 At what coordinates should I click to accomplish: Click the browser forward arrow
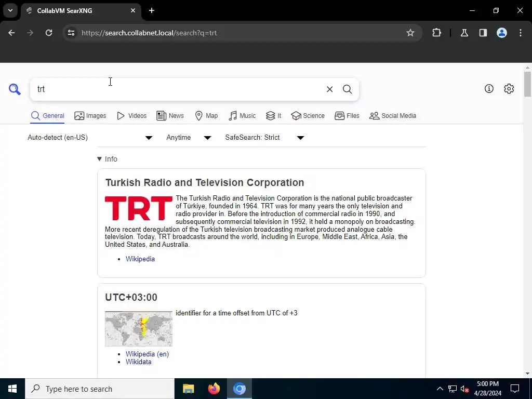pyautogui.click(x=30, y=33)
